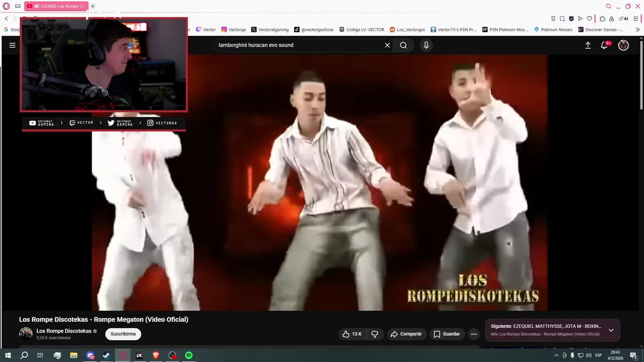
Task: Click the Opera Flow send arrow icon
Action: [580, 19]
